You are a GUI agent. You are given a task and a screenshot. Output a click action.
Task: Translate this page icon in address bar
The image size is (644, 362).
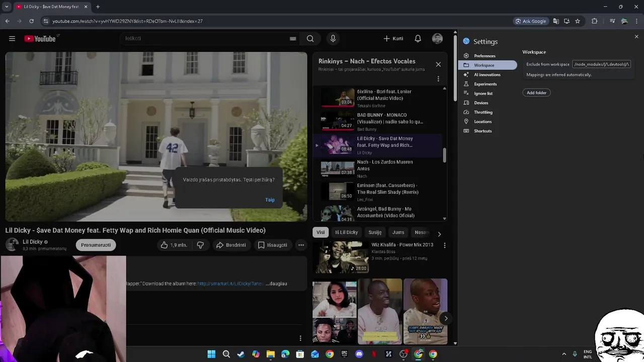click(556, 21)
